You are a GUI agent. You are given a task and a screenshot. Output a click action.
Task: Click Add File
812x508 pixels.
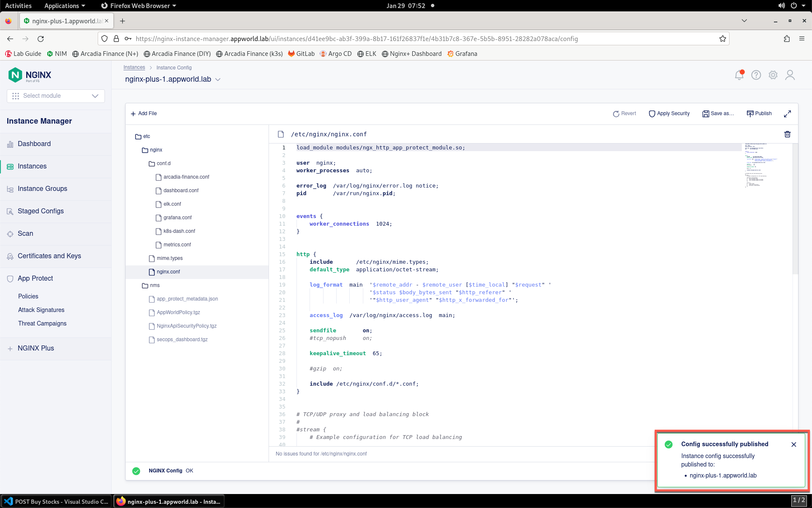pos(144,113)
